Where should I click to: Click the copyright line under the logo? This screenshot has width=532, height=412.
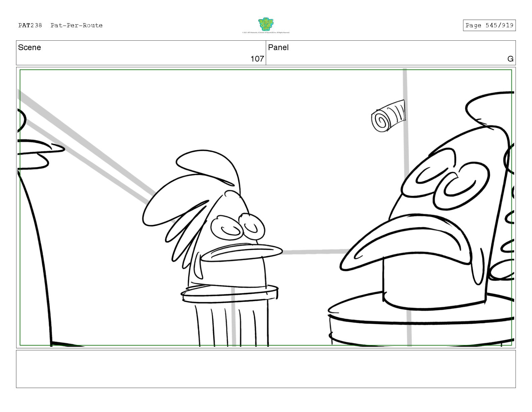pyautogui.click(x=266, y=33)
